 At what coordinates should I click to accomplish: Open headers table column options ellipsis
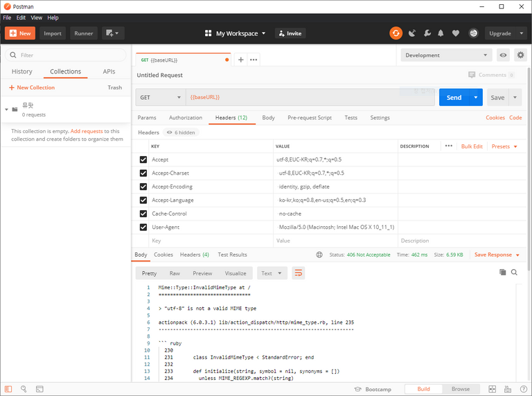pos(449,146)
